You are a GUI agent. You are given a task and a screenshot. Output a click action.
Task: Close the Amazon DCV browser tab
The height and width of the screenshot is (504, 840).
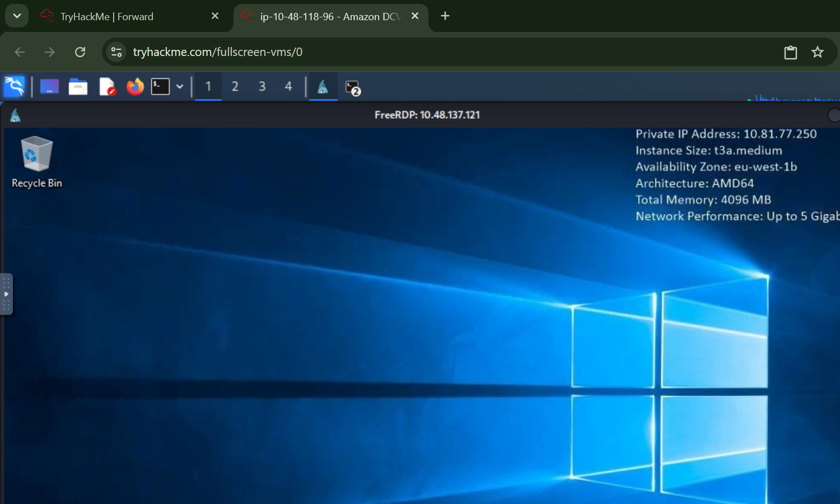(415, 16)
